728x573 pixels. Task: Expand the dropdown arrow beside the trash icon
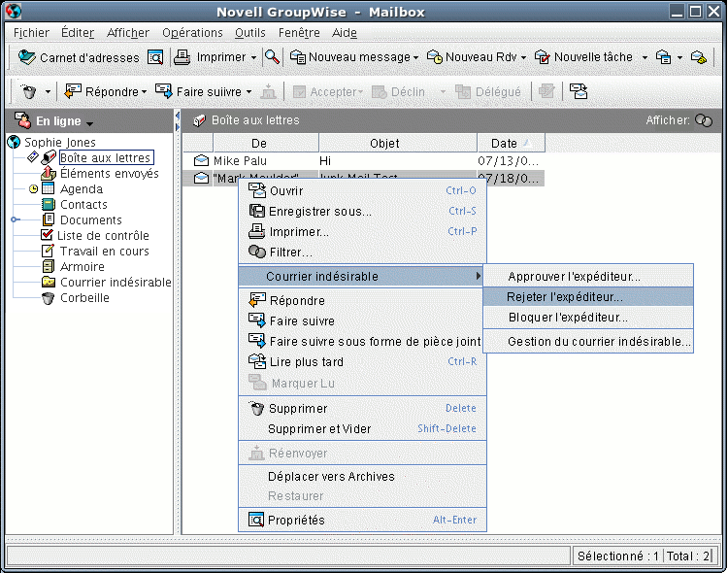(x=48, y=92)
